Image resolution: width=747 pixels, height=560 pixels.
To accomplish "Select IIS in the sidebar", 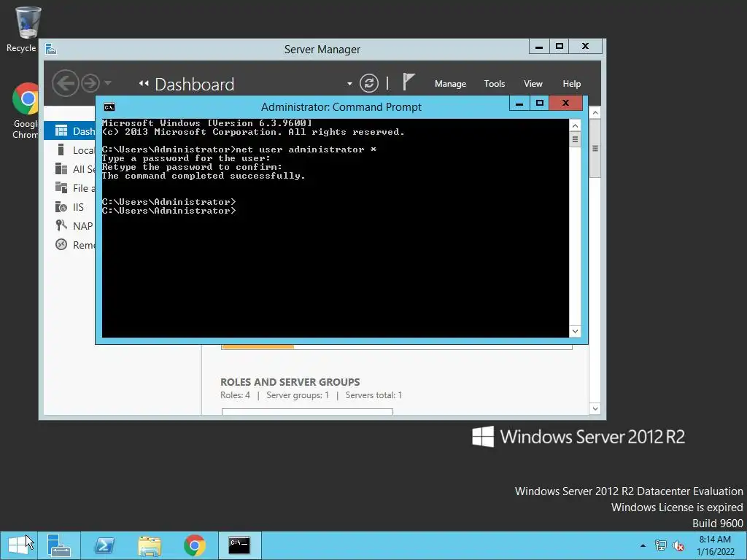I will coord(69,207).
